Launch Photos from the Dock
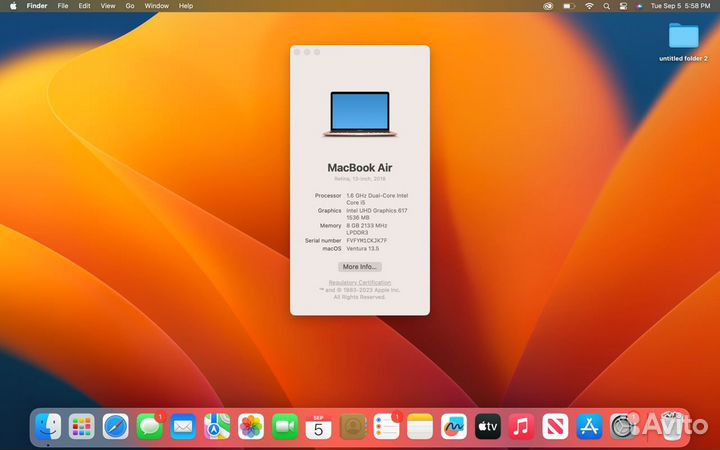Image resolution: width=720 pixels, height=450 pixels. click(x=251, y=427)
